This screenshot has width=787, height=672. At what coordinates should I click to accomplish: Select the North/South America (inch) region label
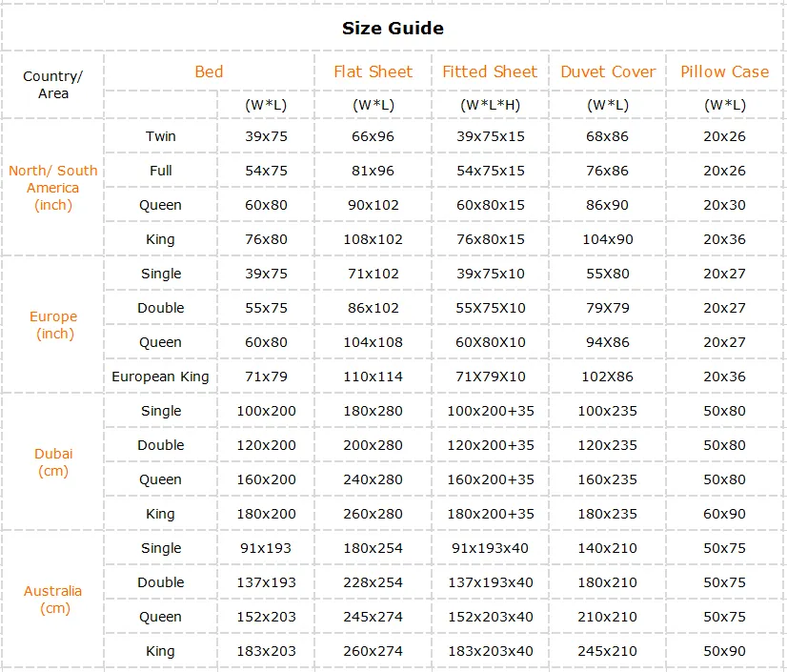[x=53, y=188]
